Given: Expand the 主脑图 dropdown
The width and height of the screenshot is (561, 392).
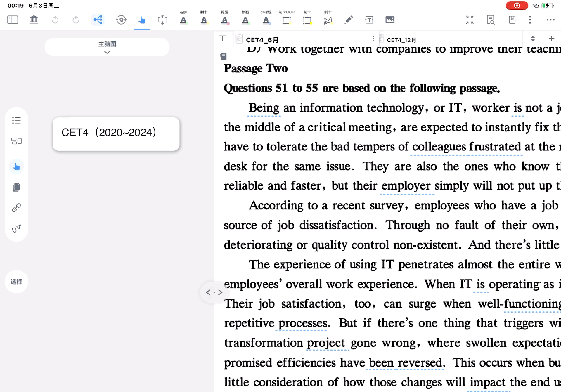Looking at the screenshot, I should point(107,47).
